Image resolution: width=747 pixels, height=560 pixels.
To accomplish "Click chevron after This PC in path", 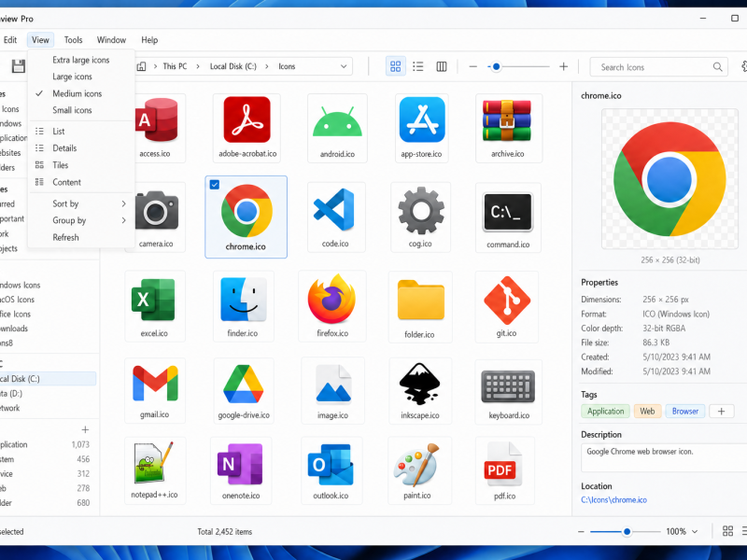I will 197,66.
